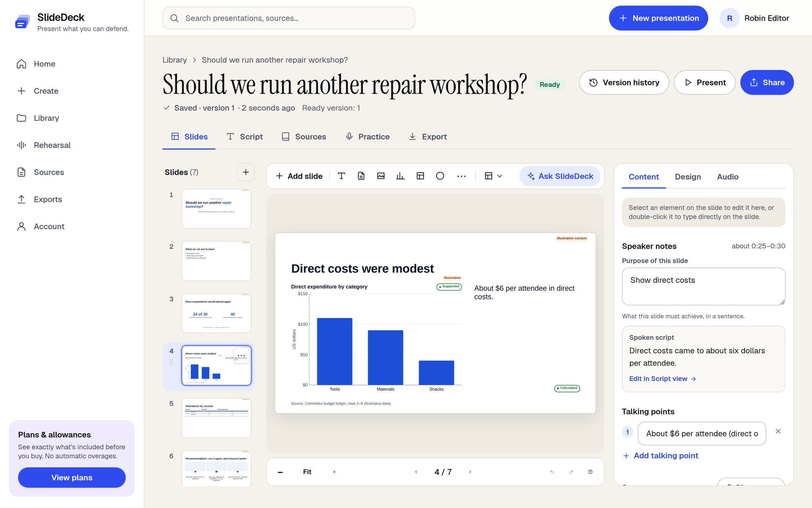
Task: Open Ask SlideDeck assistant
Action: click(x=560, y=176)
